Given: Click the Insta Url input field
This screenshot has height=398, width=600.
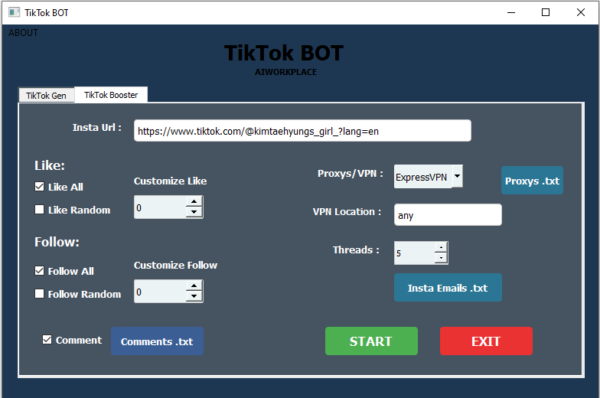Looking at the screenshot, I should pyautogui.click(x=302, y=131).
